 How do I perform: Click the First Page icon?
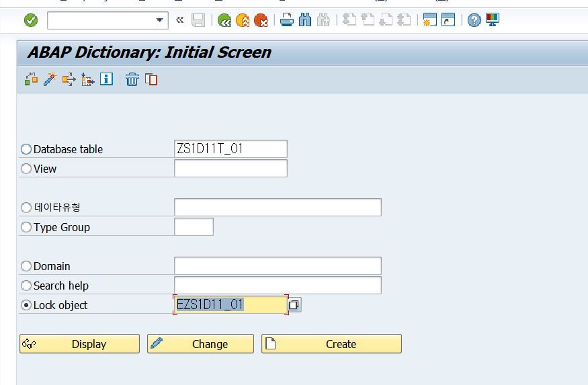pyautogui.click(x=349, y=20)
